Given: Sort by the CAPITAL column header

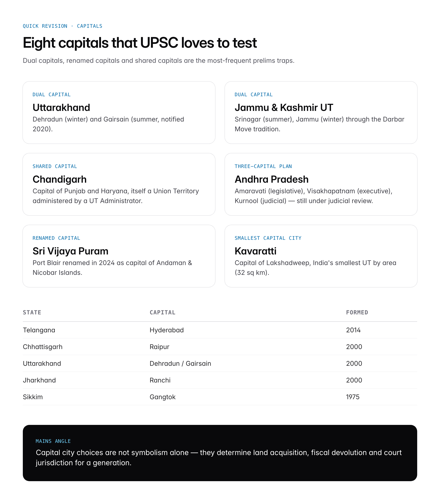Looking at the screenshot, I should 163,312.
